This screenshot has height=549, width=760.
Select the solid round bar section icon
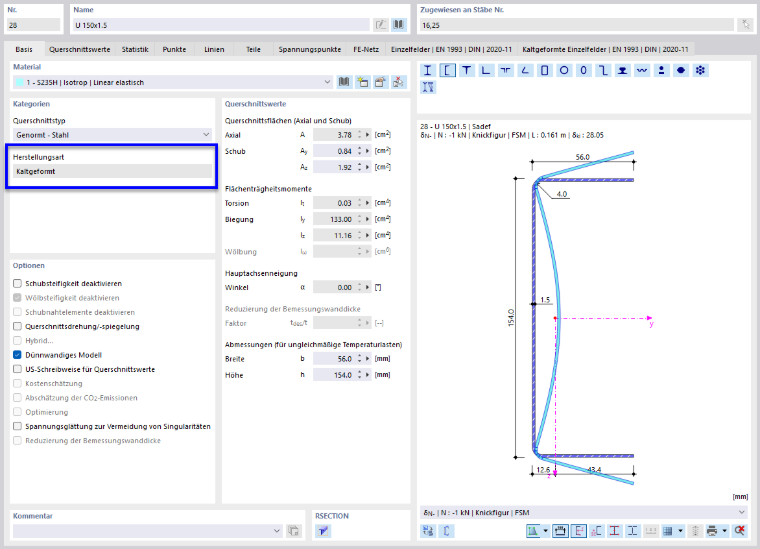(x=681, y=70)
